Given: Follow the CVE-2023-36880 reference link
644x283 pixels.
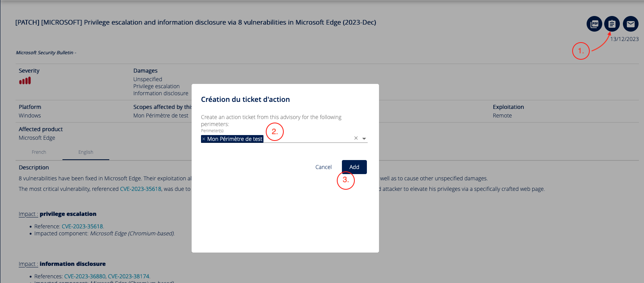Looking at the screenshot, I should tap(85, 276).
